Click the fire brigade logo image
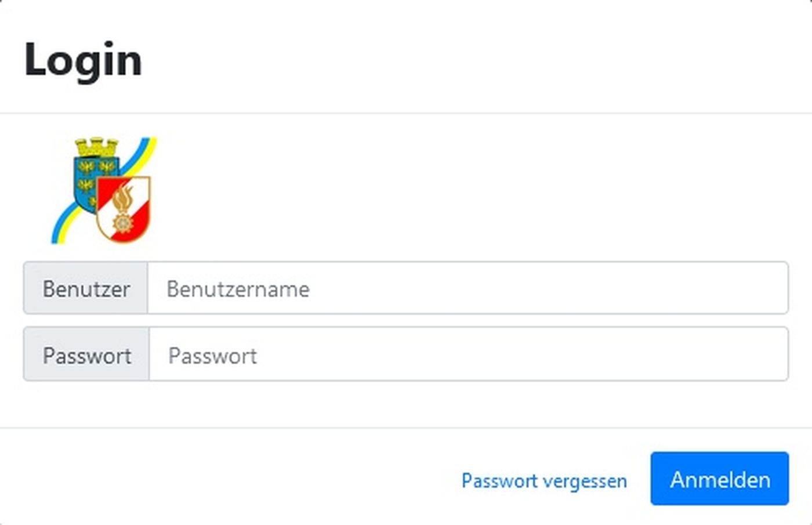The height and width of the screenshot is (525, 812). (104, 190)
